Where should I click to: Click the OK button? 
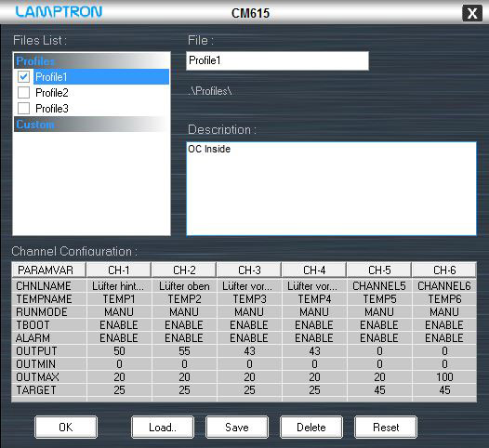[x=66, y=428]
